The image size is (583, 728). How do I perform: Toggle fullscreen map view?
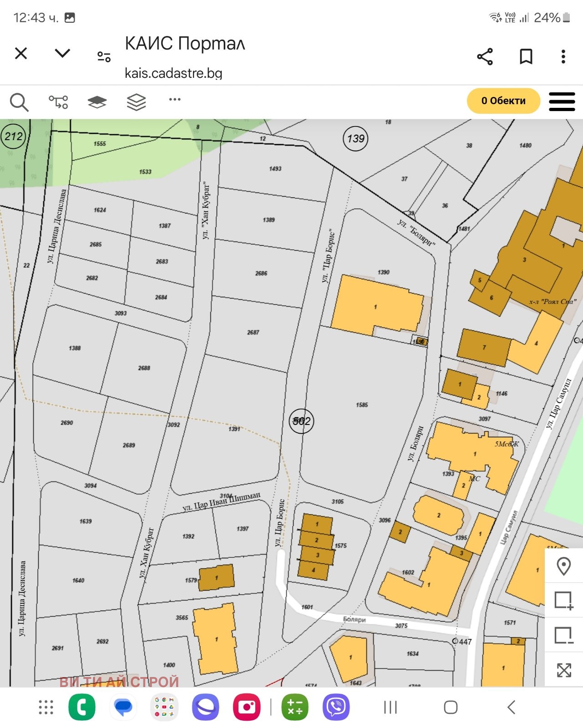(x=563, y=670)
